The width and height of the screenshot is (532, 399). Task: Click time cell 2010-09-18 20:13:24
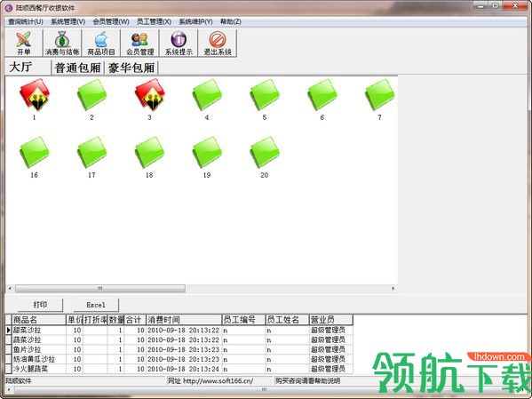click(x=184, y=369)
